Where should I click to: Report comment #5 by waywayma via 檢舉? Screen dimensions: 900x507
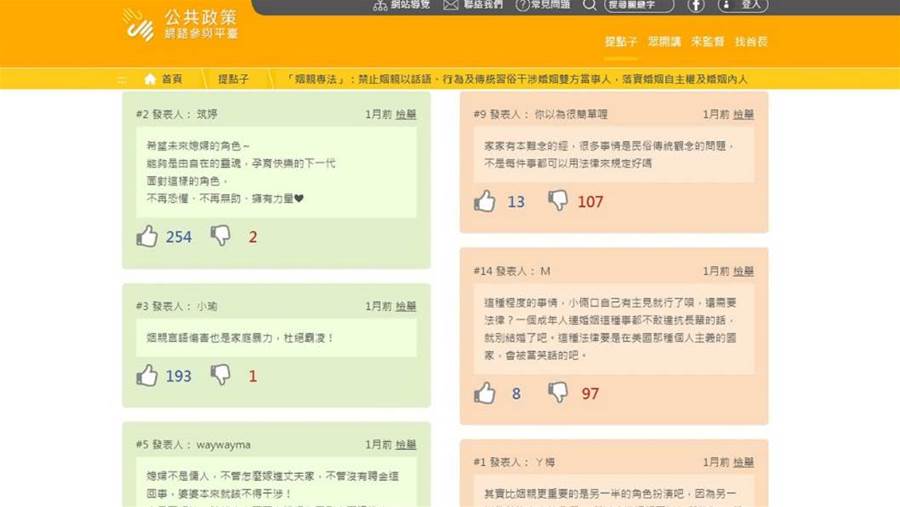click(406, 444)
